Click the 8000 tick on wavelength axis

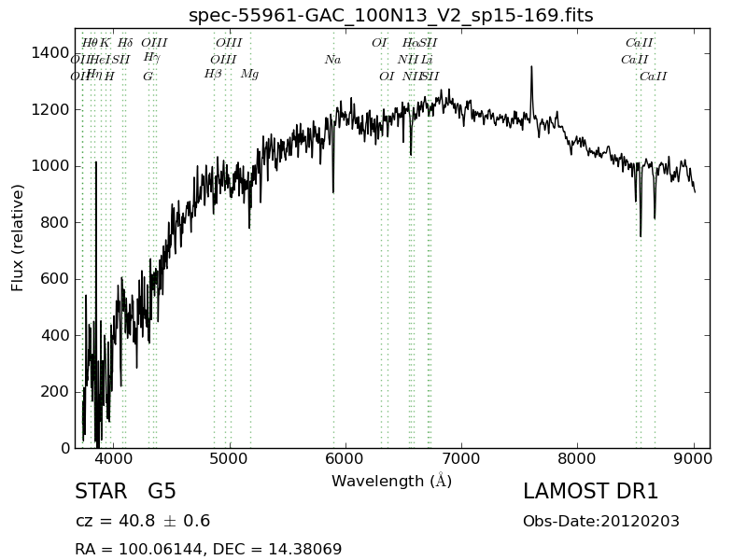tap(578, 458)
